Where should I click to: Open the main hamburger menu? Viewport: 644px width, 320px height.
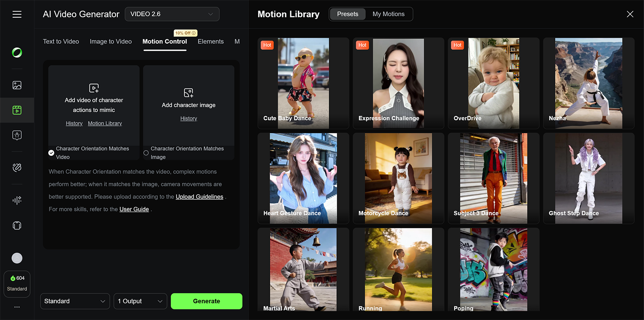(17, 14)
